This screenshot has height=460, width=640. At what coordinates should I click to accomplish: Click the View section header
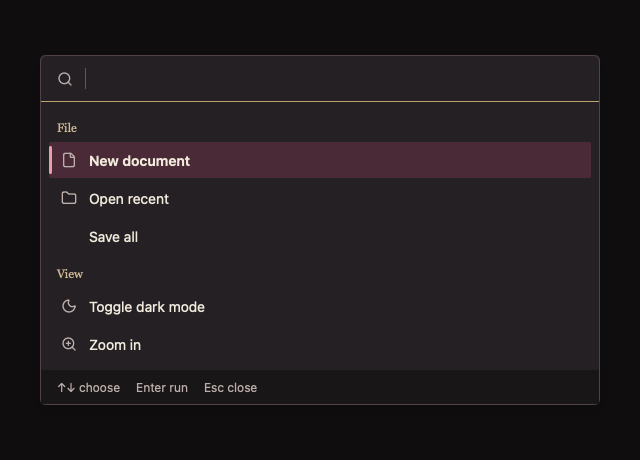tap(70, 274)
